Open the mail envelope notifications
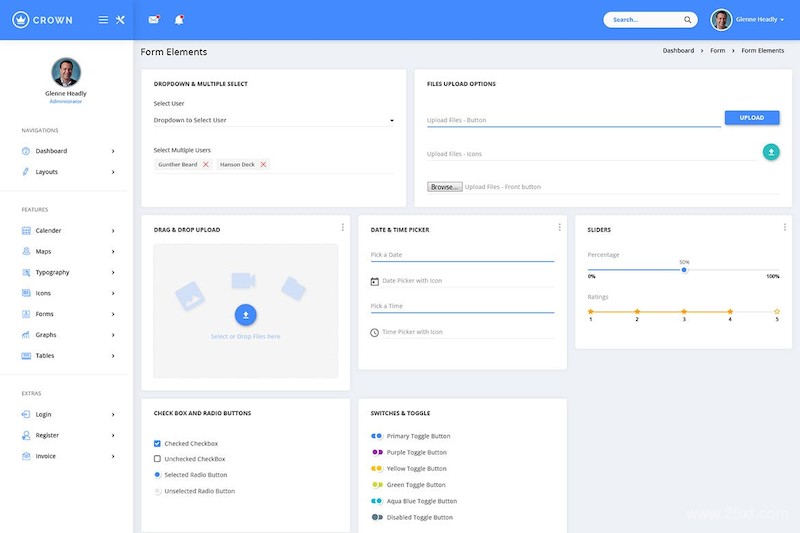Screen dimensions: 800x533 click(154, 19)
